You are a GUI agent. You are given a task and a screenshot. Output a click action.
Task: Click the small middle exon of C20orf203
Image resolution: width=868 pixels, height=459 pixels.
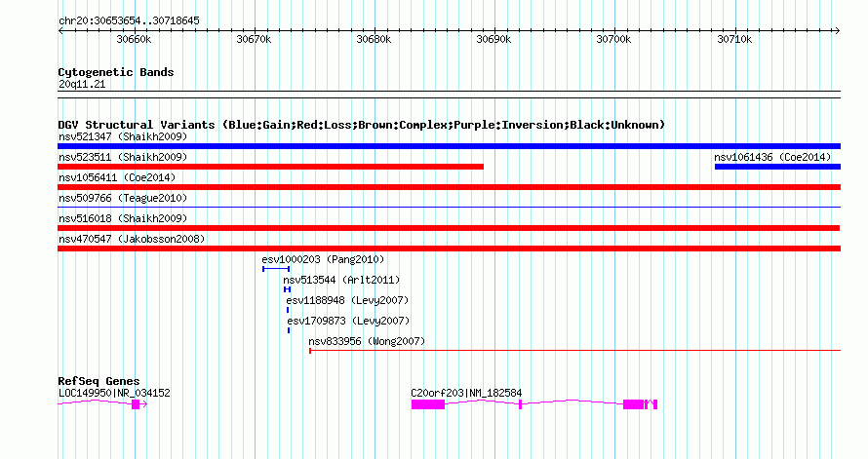(x=521, y=404)
